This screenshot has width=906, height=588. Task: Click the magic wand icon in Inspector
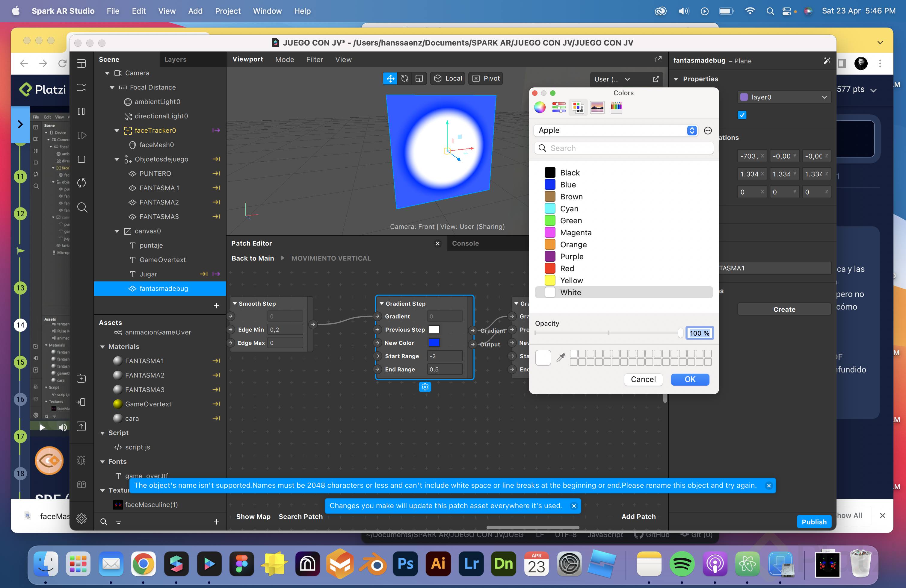827,60
